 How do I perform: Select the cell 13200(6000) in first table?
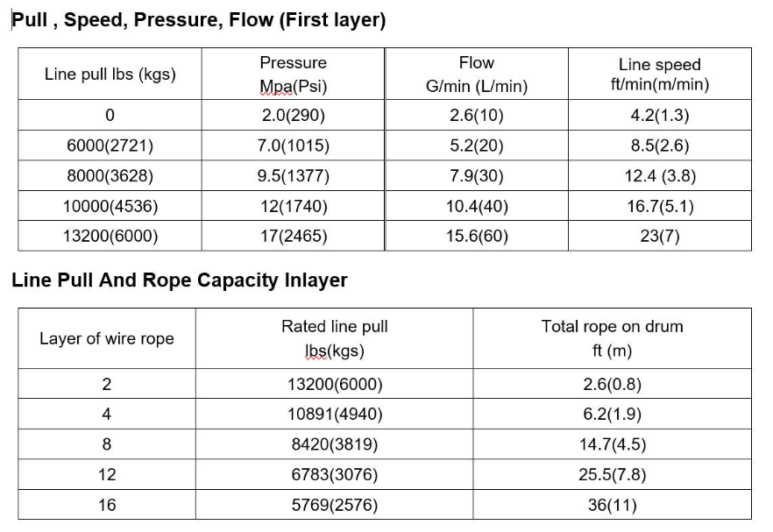click(x=110, y=236)
